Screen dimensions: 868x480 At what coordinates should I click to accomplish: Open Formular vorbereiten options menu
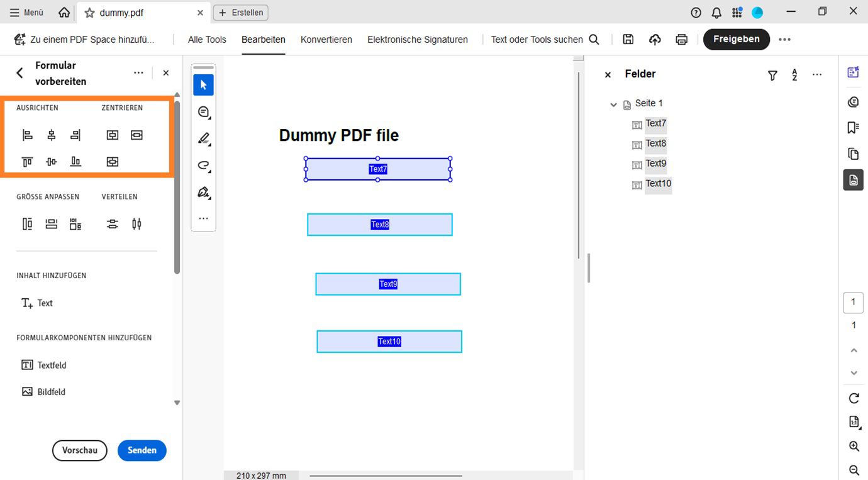tap(138, 73)
